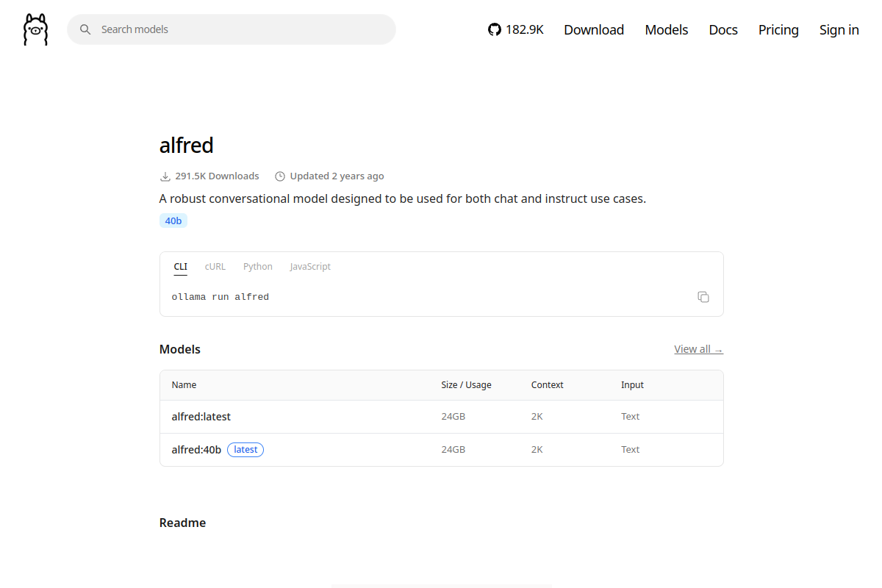This screenshot has width=882, height=588.
Task: Click the download arrow icon beside Downloads
Action: coord(165,176)
